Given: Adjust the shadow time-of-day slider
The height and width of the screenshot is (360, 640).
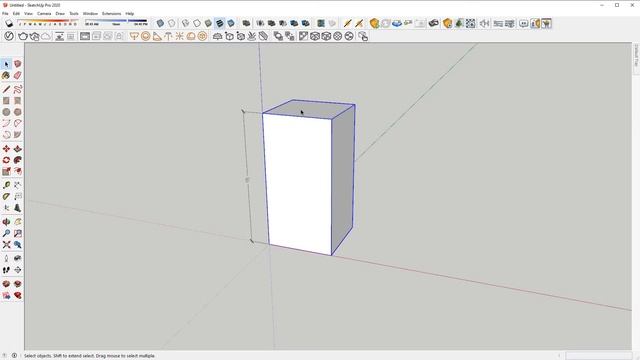Looking at the screenshot, I should pyautogui.click(x=116, y=21).
